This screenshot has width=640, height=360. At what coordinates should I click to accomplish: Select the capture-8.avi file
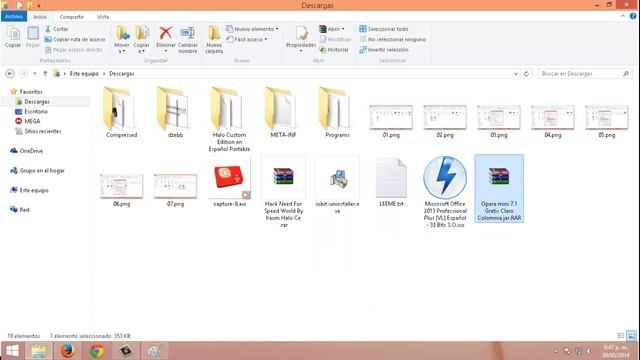[229, 182]
